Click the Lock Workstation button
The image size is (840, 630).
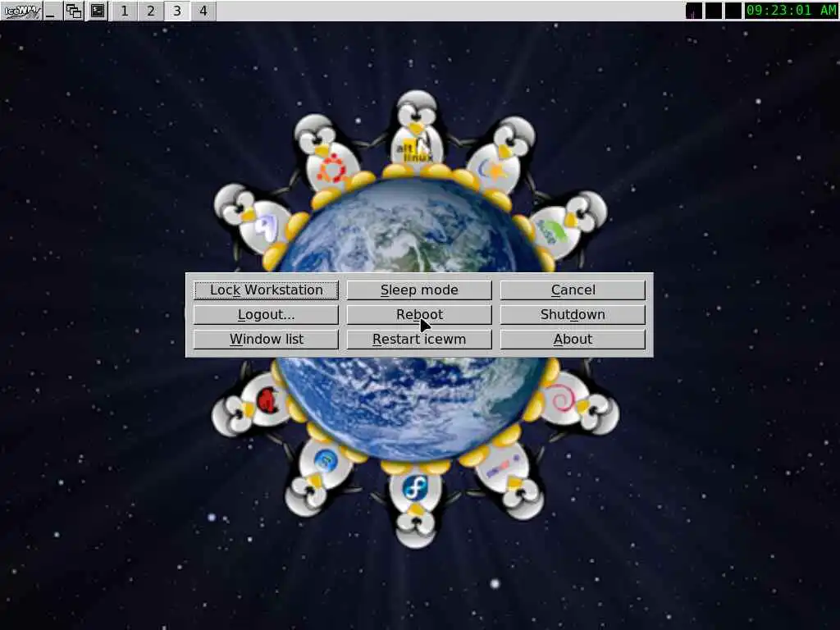pyautogui.click(x=267, y=290)
